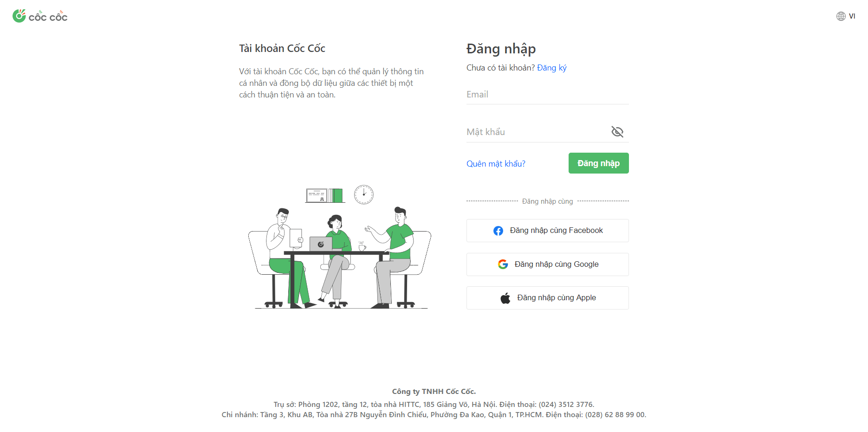Toggle password visibility eye icon
This screenshot has width=868, height=432.
(617, 132)
